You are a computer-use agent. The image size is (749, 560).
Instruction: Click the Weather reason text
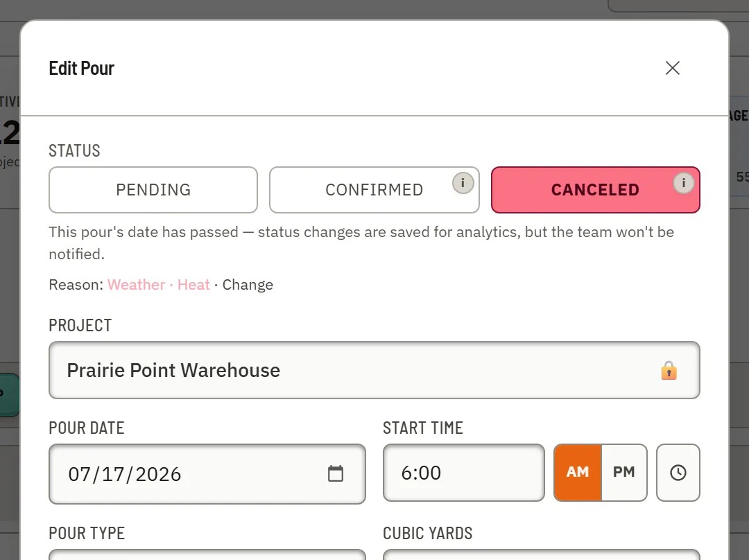pyautogui.click(x=136, y=285)
